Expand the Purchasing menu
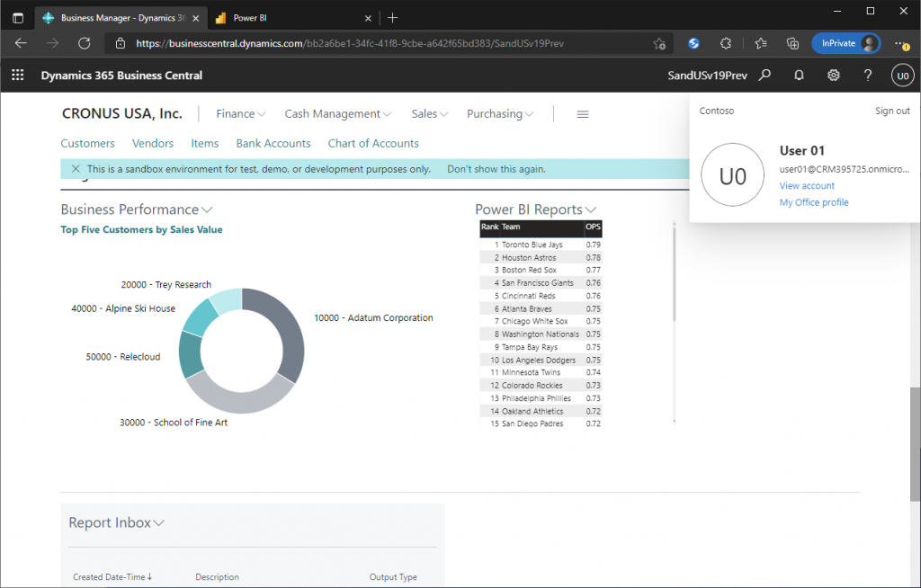Image resolution: width=921 pixels, height=588 pixels. click(500, 114)
